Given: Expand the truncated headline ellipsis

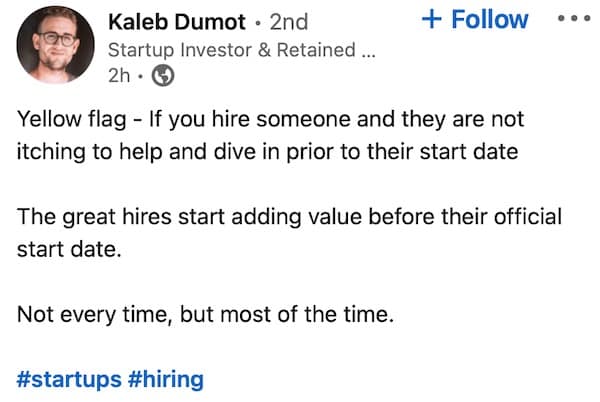Looking at the screenshot, I should pyautogui.click(x=367, y=51).
